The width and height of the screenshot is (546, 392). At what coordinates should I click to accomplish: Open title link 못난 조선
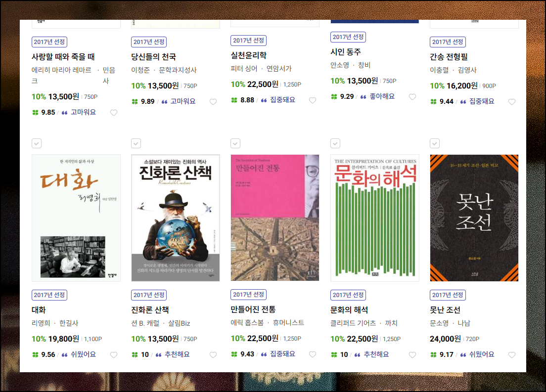[x=445, y=310]
